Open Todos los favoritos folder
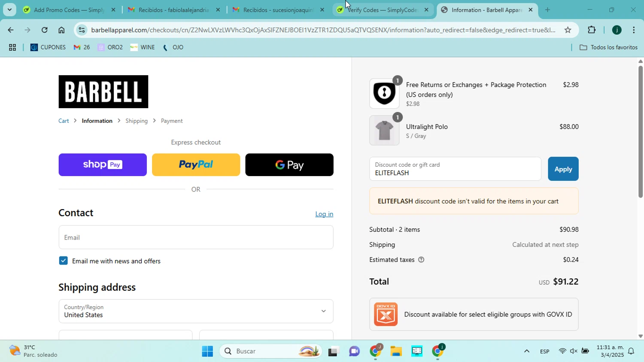Viewport: 644px width, 362px height. point(608,48)
